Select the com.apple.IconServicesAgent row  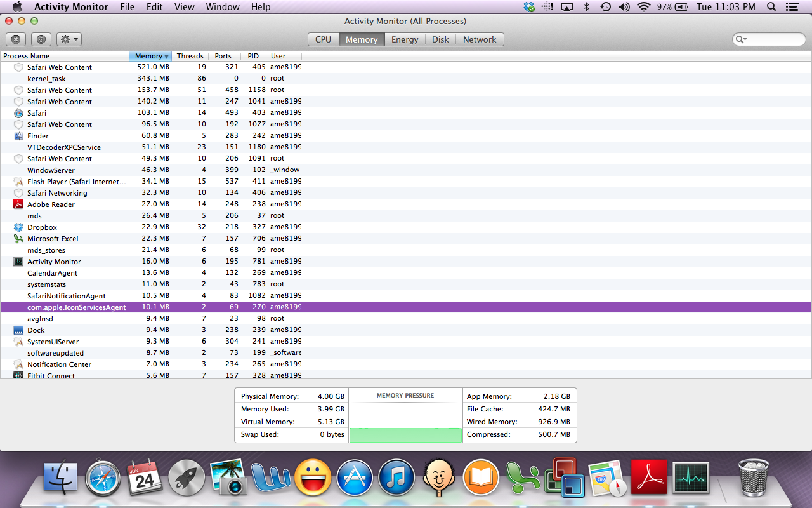click(406, 307)
